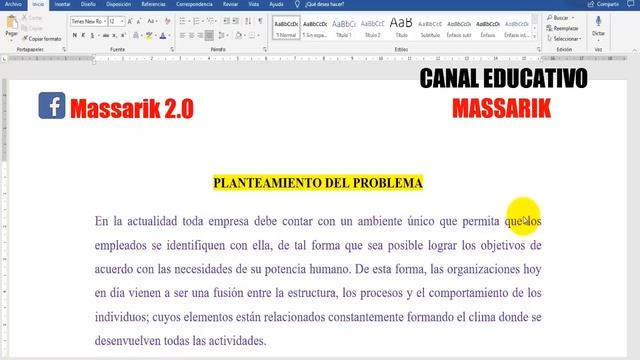Decrease font size with shrink icon
This screenshot has height=360, width=640.
pos(139,21)
